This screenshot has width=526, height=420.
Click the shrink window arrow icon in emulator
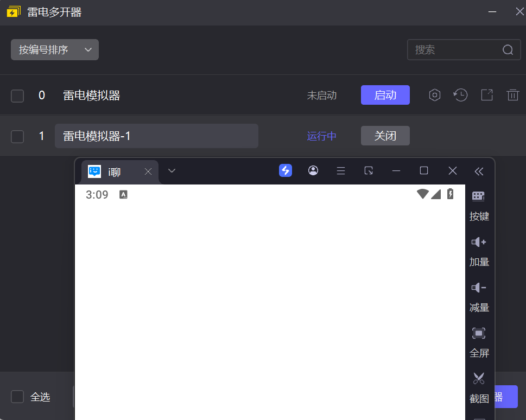[369, 171]
